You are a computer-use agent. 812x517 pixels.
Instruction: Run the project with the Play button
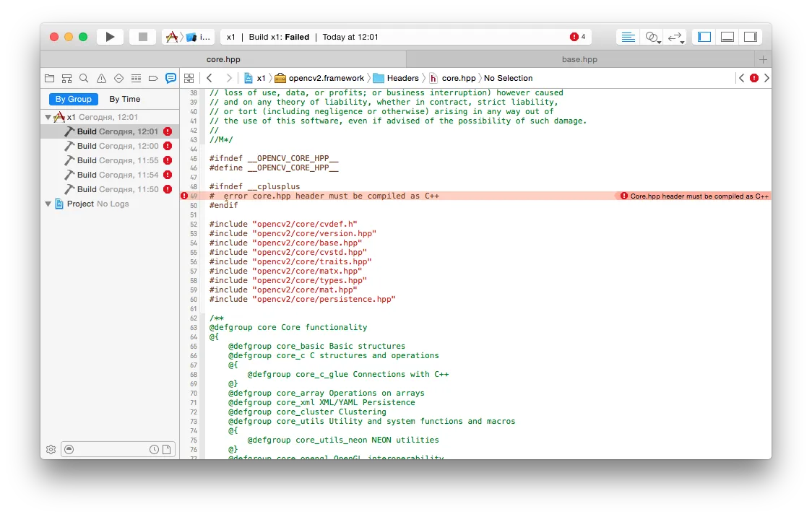110,37
